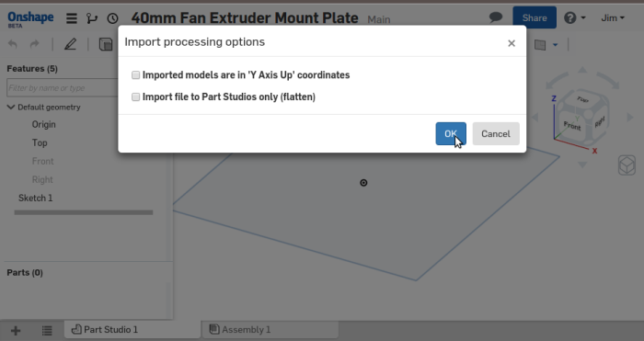Open the Help menu dropdown
This screenshot has width=644, height=341.
point(575,18)
